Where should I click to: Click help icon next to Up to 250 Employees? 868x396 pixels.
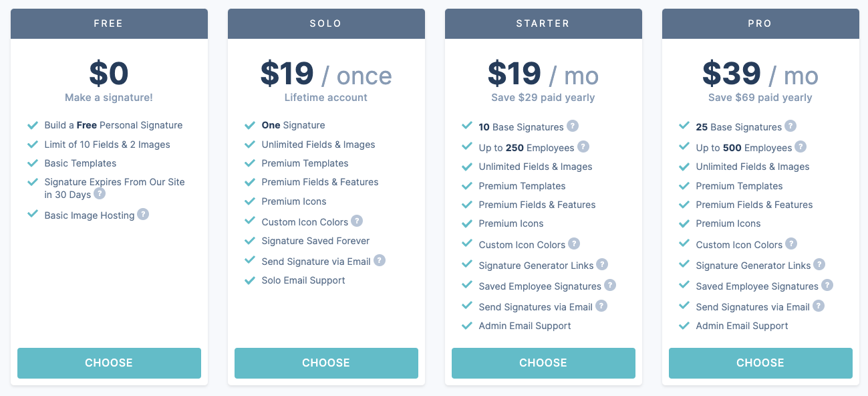pos(583,146)
